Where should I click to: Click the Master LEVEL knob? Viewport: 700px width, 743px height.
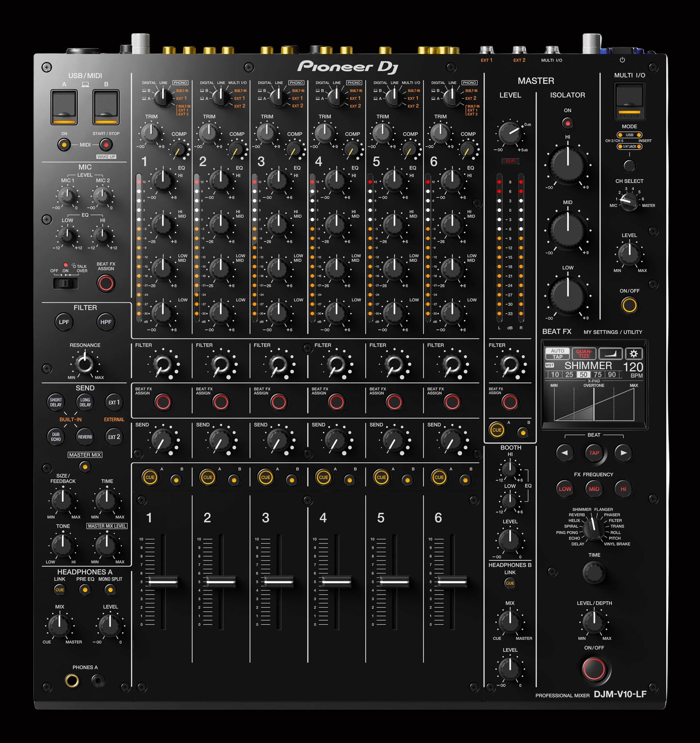click(x=509, y=133)
